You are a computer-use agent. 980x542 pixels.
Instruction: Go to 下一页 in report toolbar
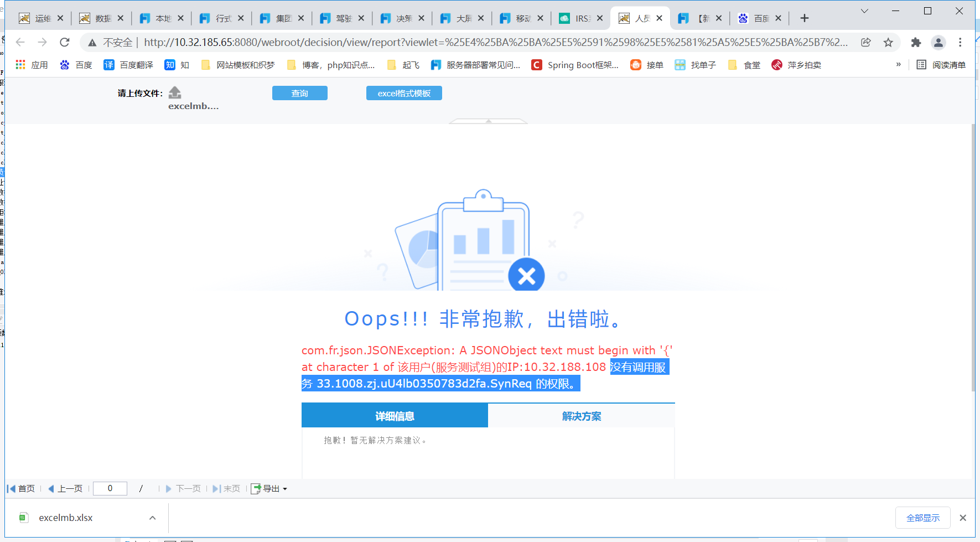click(183, 488)
